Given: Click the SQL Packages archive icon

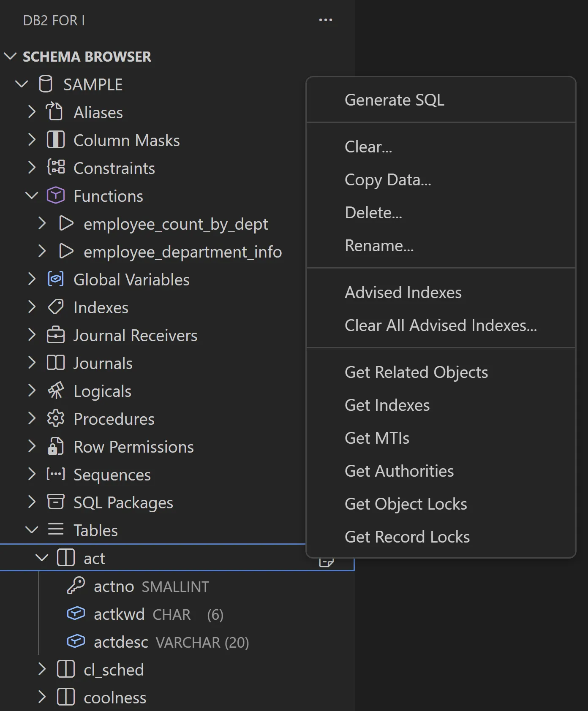Looking at the screenshot, I should coord(56,502).
